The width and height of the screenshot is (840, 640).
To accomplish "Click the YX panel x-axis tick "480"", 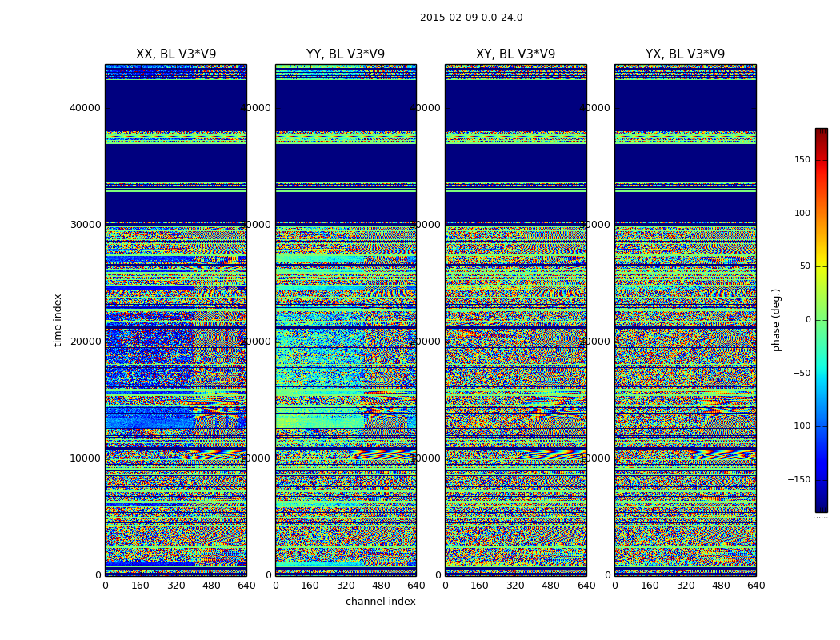I will [x=721, y=586].
